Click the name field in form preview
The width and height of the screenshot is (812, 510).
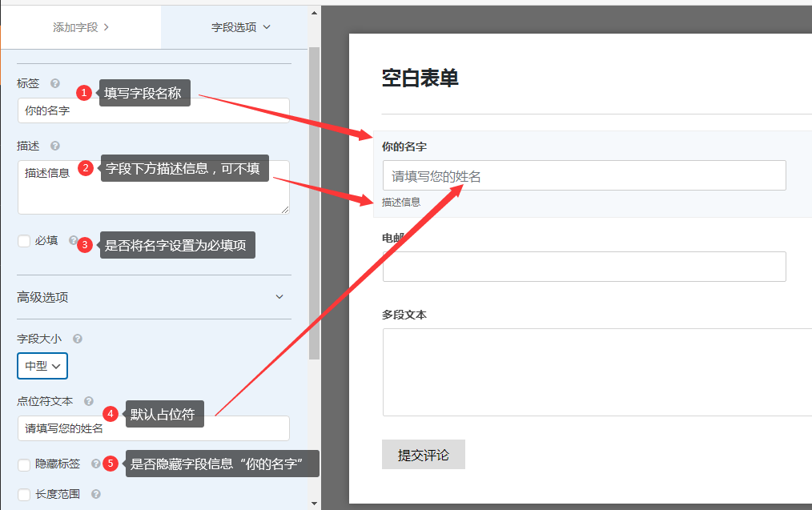(x=584, y=175)
